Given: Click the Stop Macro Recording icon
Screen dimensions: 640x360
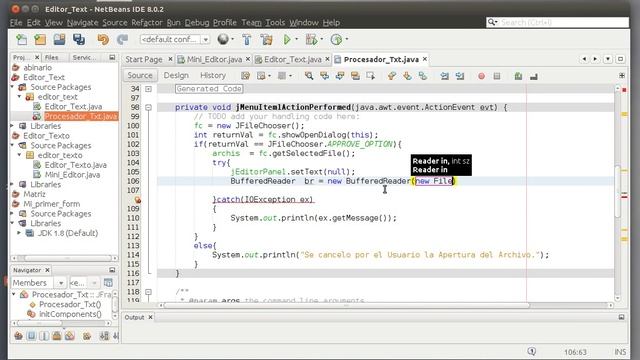Looking at the screenshot, I should [x=497, y=76].
